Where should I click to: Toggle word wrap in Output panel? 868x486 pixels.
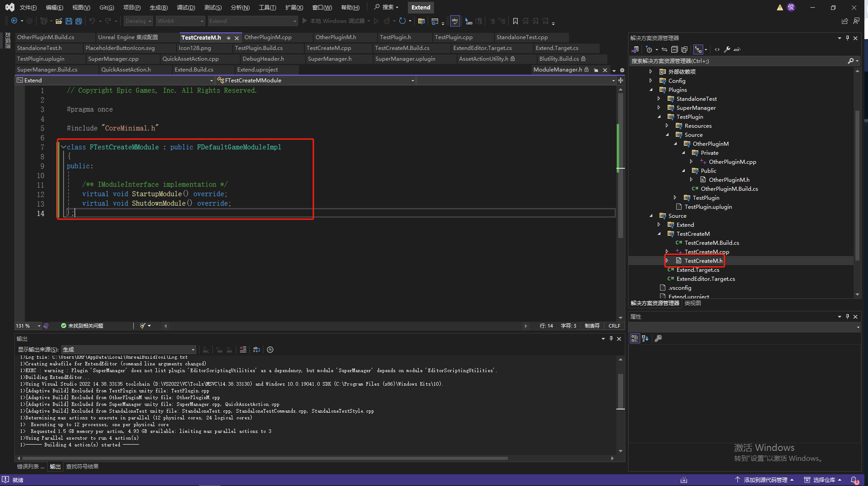tap(257, 350)
